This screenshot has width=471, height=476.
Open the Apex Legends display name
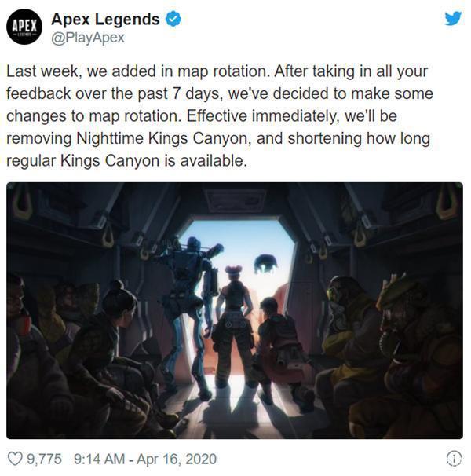105,19
